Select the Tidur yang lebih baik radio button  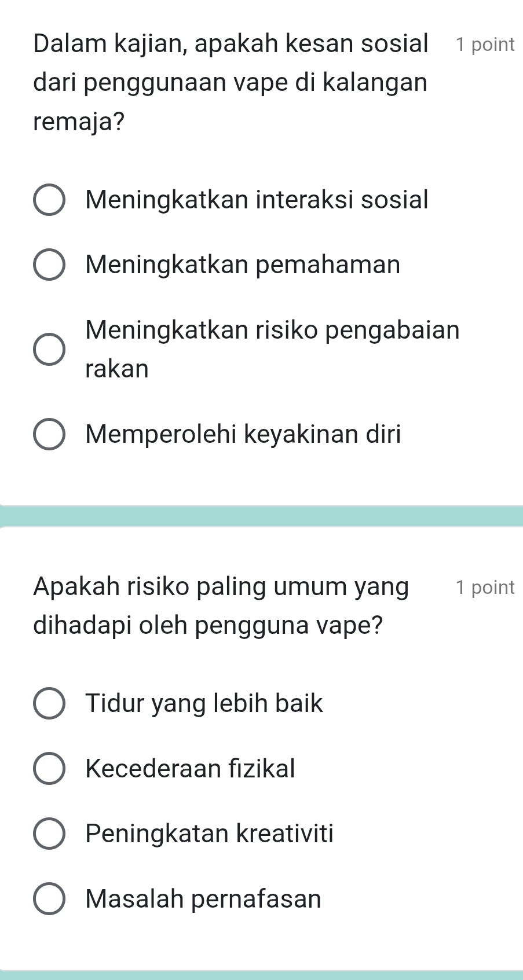[x=49, y=704]
